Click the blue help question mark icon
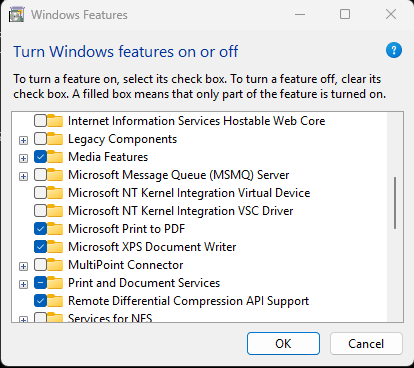Image resolution: width=414 pixels, height=368 pixels. pos(394,50)
